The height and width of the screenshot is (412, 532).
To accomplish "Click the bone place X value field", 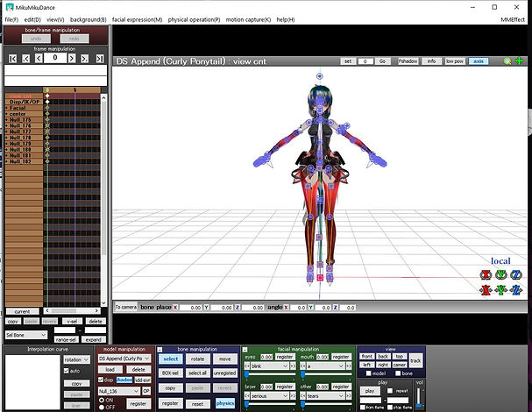I will point(190,308).
